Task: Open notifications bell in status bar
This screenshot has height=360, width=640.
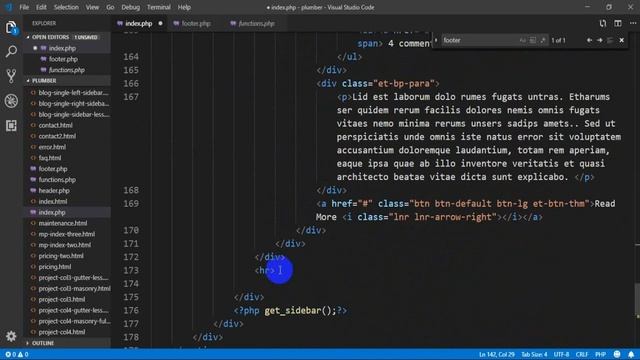Action: pos(631,354)
